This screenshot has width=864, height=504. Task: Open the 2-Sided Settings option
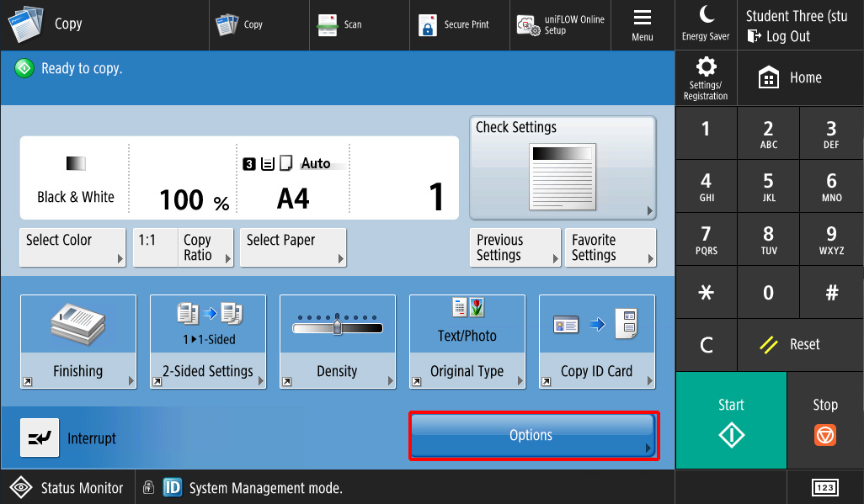tap(208, 342)
